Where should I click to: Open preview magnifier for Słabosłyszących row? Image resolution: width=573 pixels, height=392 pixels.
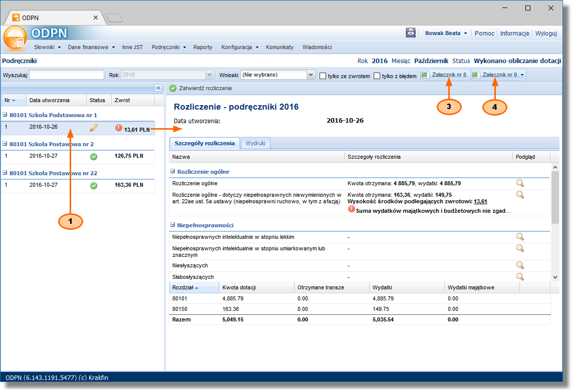tap(520, 276)
